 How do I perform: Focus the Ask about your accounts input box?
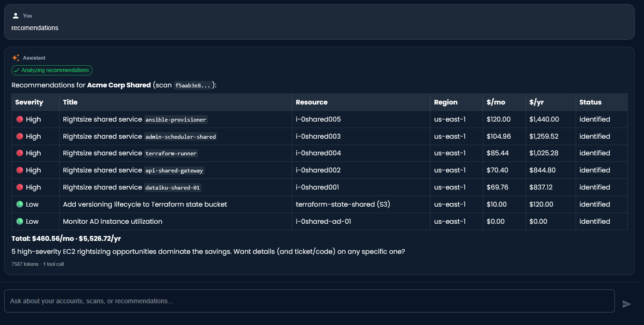[x=310, y=301]
